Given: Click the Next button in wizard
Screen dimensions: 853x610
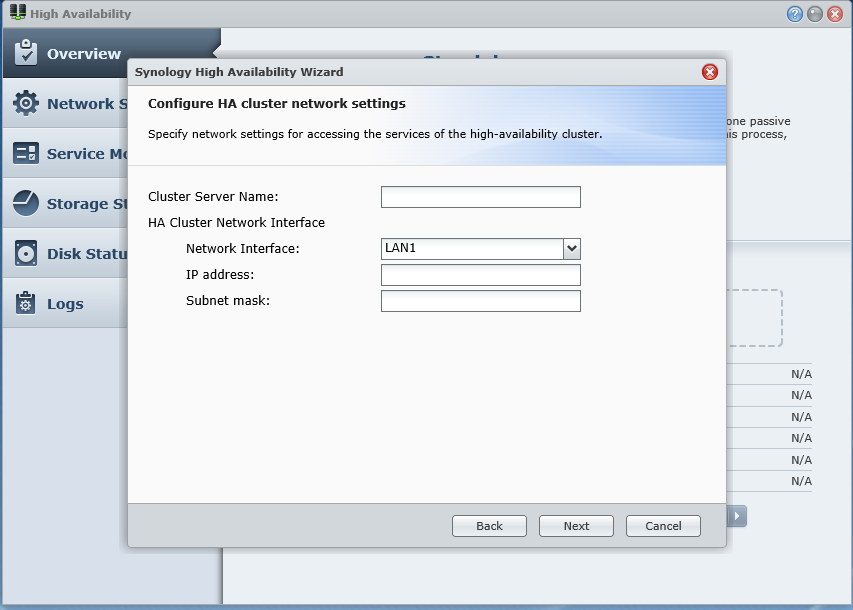Looking at the screenshot, I should [576, 526].
